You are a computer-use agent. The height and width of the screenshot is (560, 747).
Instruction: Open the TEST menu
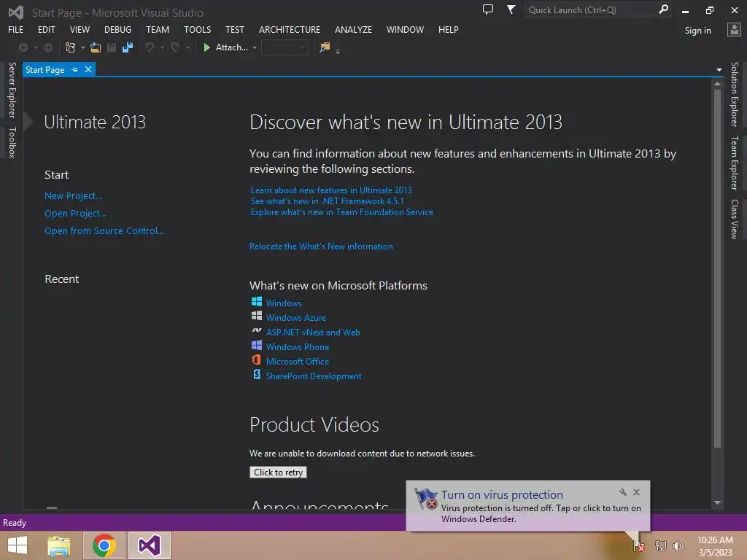[x=234, y=29]
